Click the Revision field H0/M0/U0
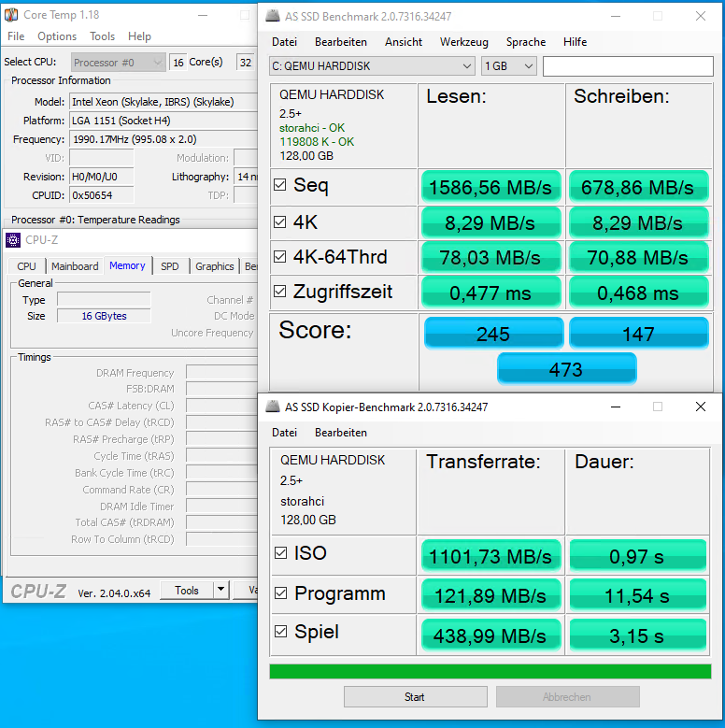This screenshot has width=725, height=728. point(101,177)
